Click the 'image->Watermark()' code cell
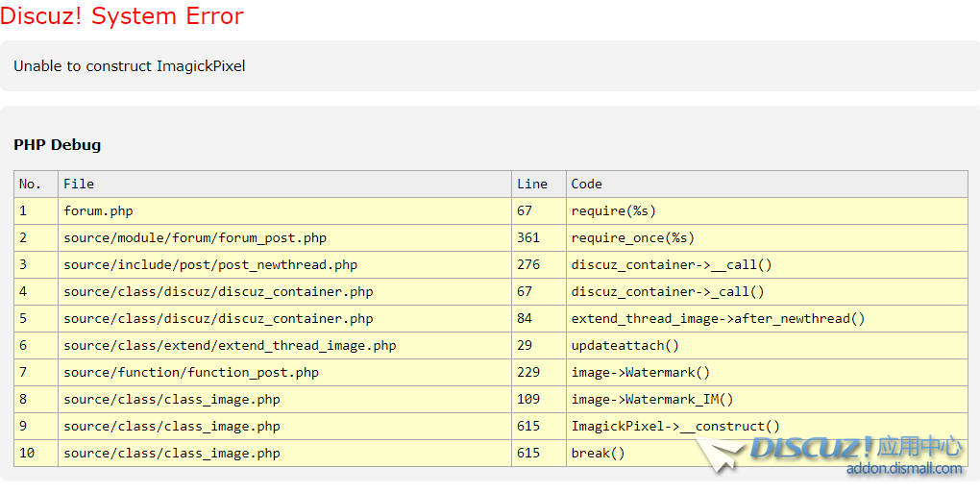980x493 pixels. (767, 373)
